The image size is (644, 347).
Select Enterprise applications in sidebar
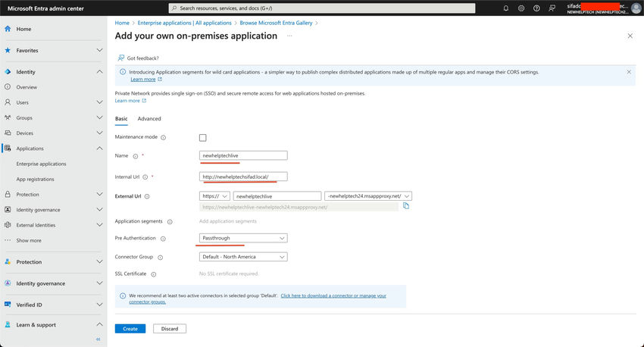pyautogui.click(x=41, y=164)
